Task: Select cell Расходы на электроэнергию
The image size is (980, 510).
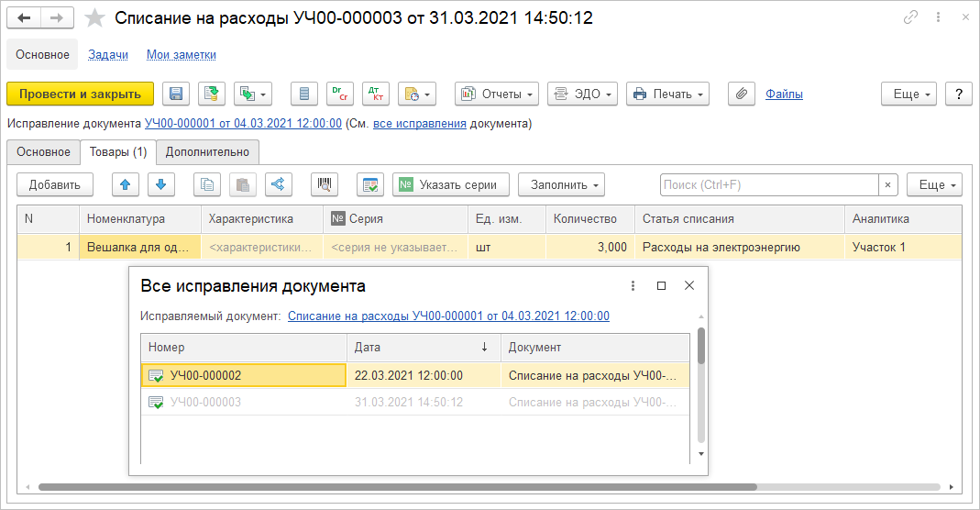Action: (740, 248)
